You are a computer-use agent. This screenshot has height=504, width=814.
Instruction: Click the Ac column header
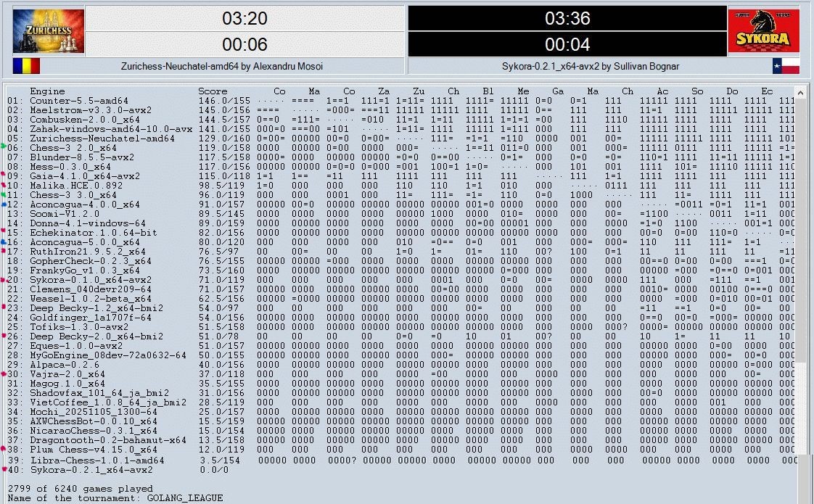(x=662, y=91)
